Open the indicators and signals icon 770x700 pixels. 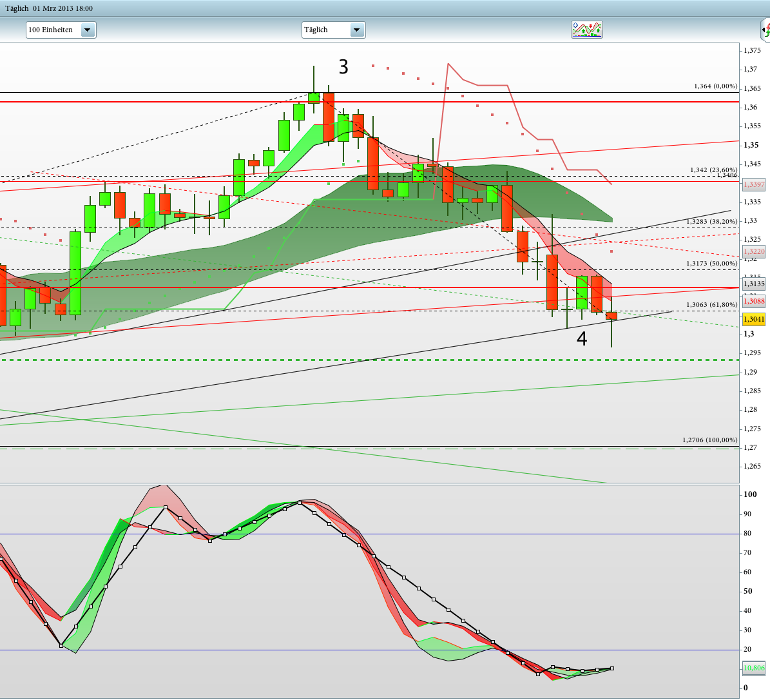pyautogui.click(x=587, y=30)
